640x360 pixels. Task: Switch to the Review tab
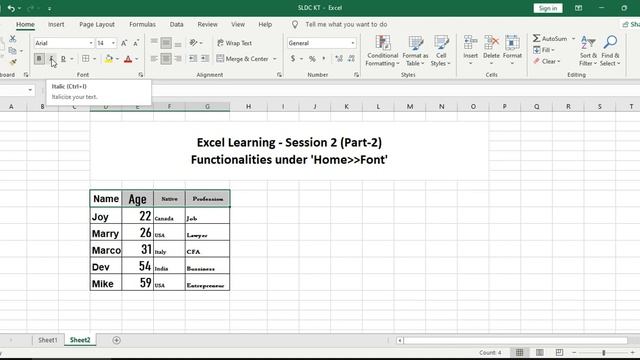207,24
